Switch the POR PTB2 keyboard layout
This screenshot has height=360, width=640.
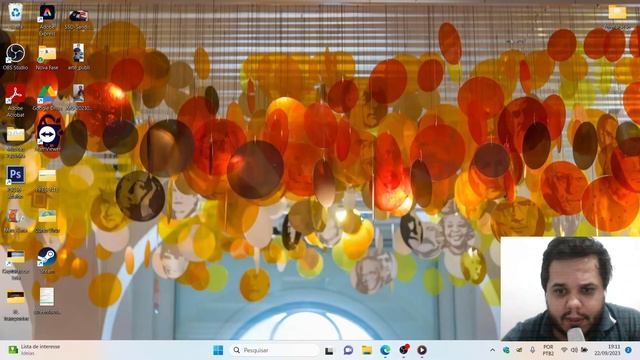click(x=548, y=350)
